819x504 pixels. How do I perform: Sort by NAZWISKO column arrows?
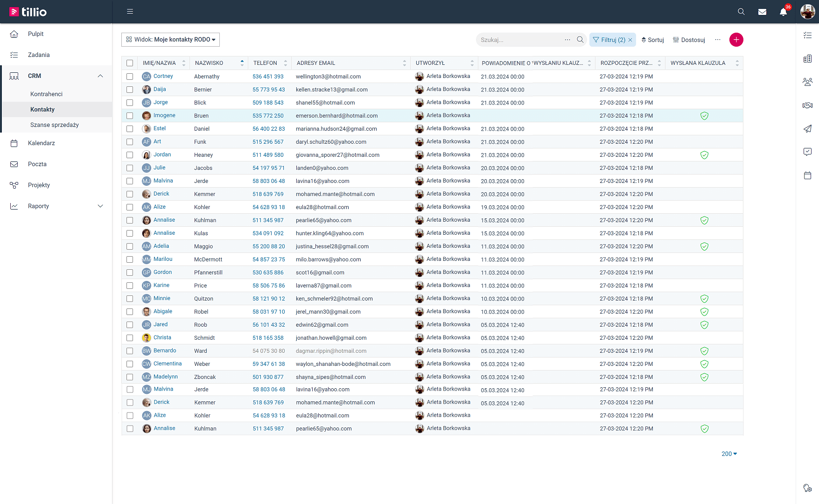[242, 63]
